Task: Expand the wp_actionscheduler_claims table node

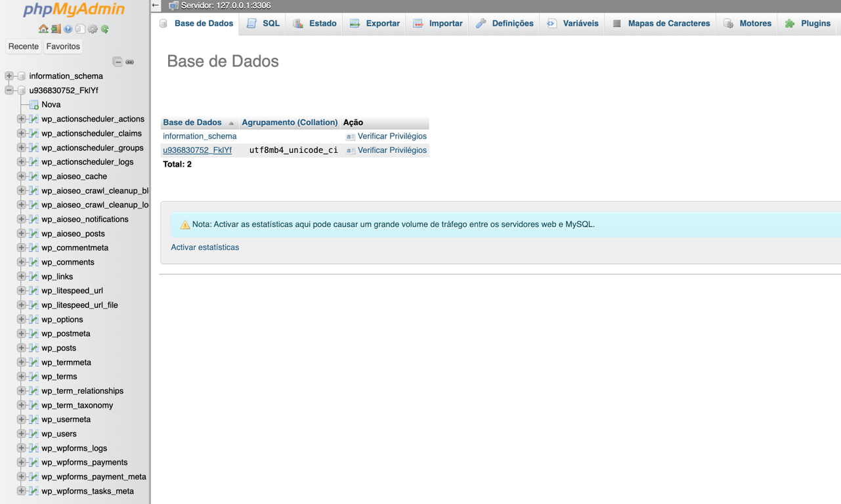Action: (x=22, y=133)
